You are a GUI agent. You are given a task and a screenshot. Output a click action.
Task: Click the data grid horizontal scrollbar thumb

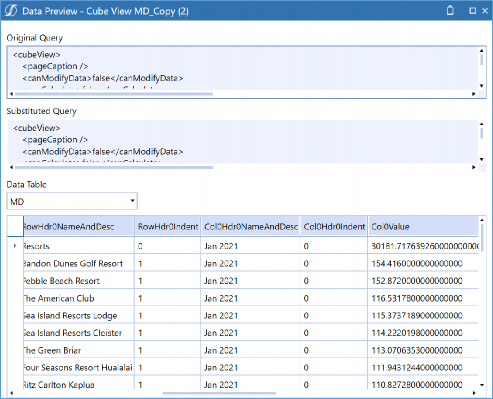coord(219,393)
